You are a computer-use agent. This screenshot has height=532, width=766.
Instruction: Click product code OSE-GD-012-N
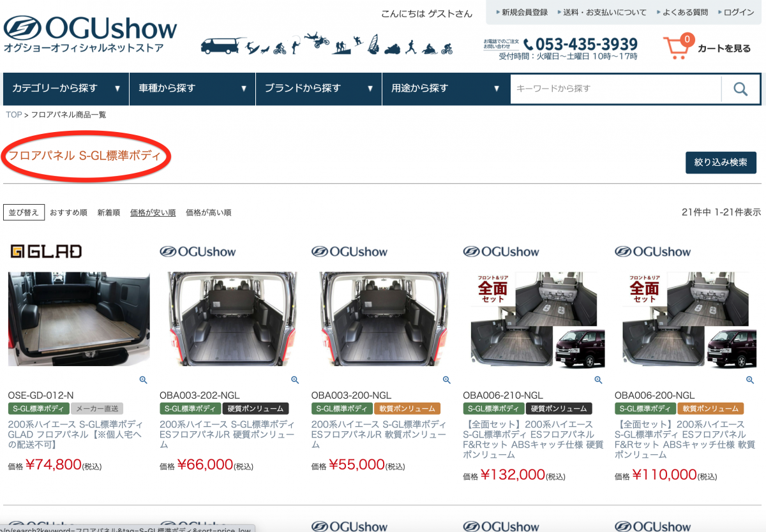click(41, 395)
